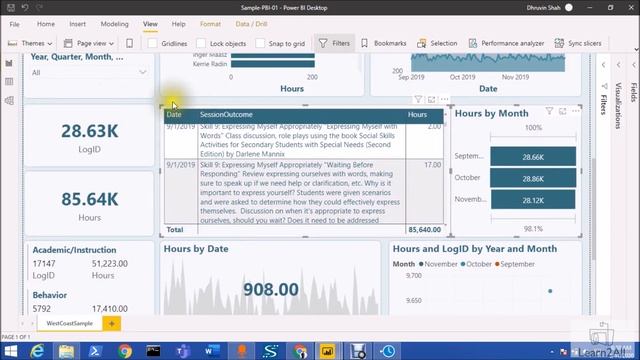Click the report canvas vertical scrollbar
Screen dimensions: 640x360
coord(594,208)
